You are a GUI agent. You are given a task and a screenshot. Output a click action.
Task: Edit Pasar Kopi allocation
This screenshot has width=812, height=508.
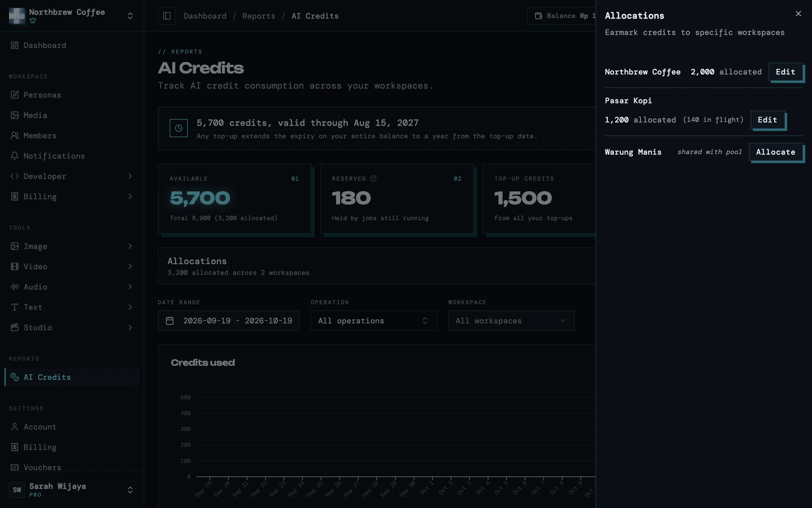pyautogui.click(x=767, y=120)
